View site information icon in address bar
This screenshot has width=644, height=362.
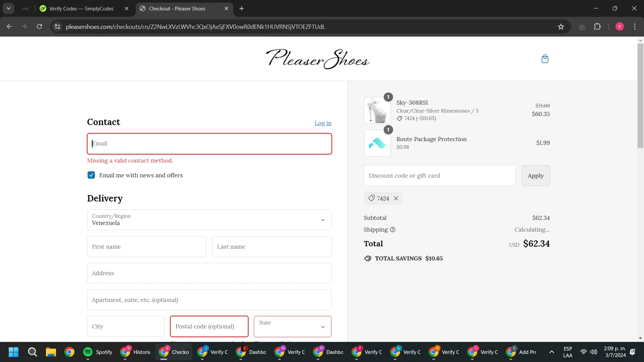(57, 27)
